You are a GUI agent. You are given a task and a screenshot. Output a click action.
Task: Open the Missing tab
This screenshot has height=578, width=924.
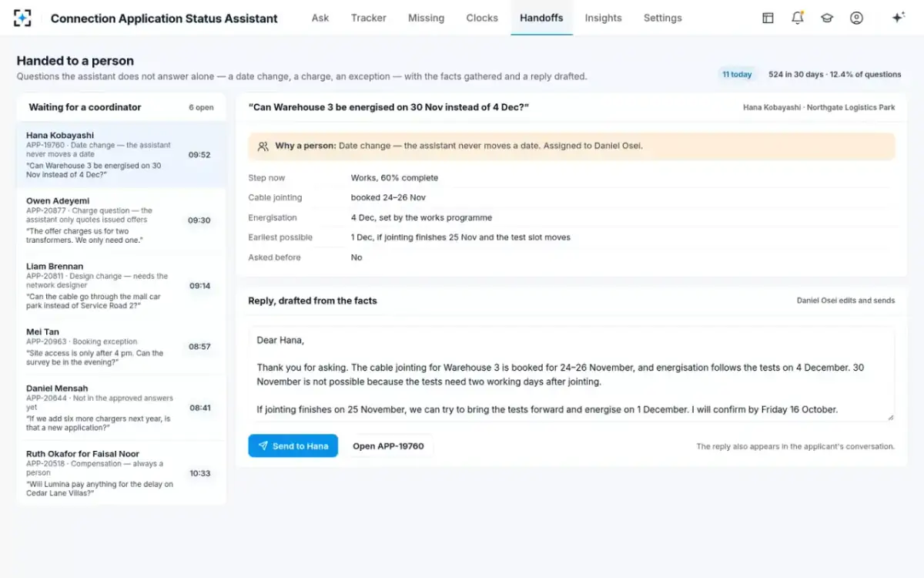pyautogui.click(x=426, y=18)
